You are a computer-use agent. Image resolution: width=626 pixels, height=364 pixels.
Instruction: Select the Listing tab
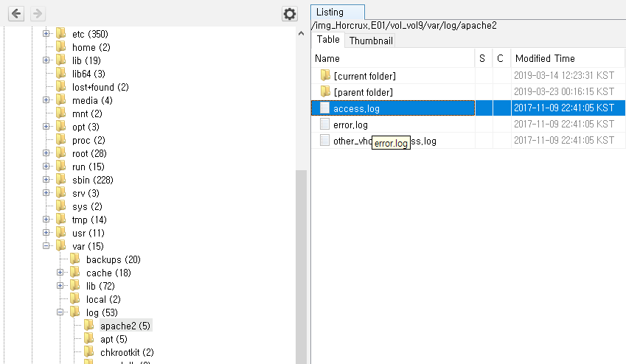338,13
